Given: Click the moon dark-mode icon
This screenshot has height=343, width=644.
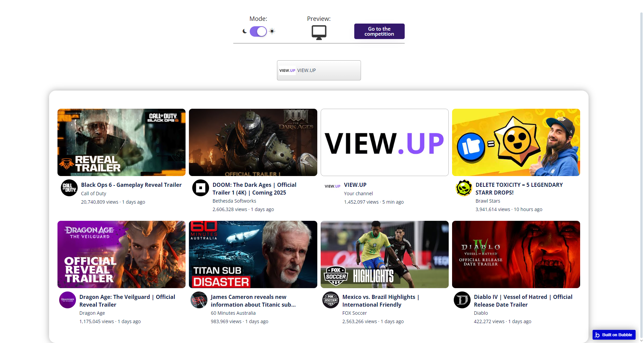Looking at the screenshot, I should pos(245,31).
